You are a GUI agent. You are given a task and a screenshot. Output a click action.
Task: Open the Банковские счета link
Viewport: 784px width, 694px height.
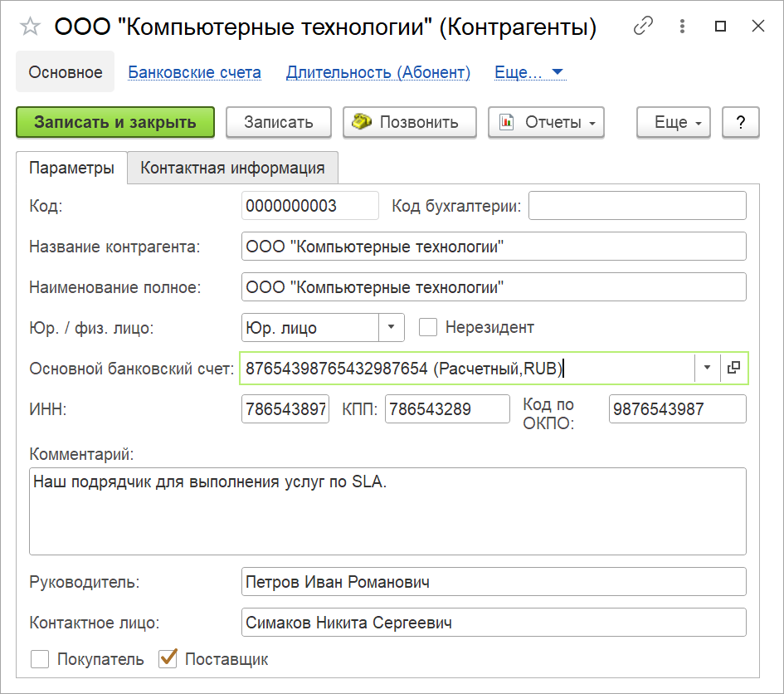pyautogui.click(x=194, y=72)
